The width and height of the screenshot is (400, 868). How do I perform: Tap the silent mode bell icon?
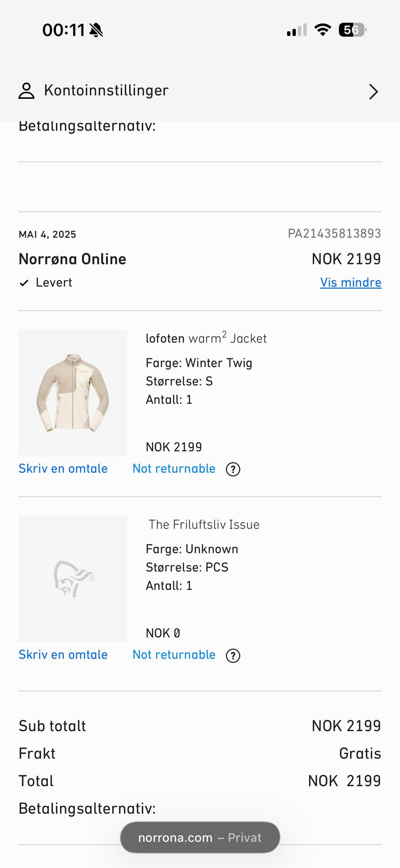click(96, 30)
